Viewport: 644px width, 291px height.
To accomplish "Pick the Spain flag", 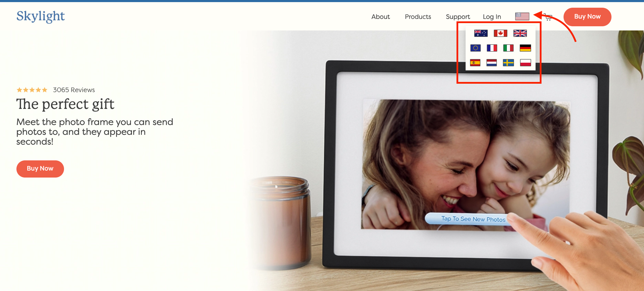I will tap(475, 63).
